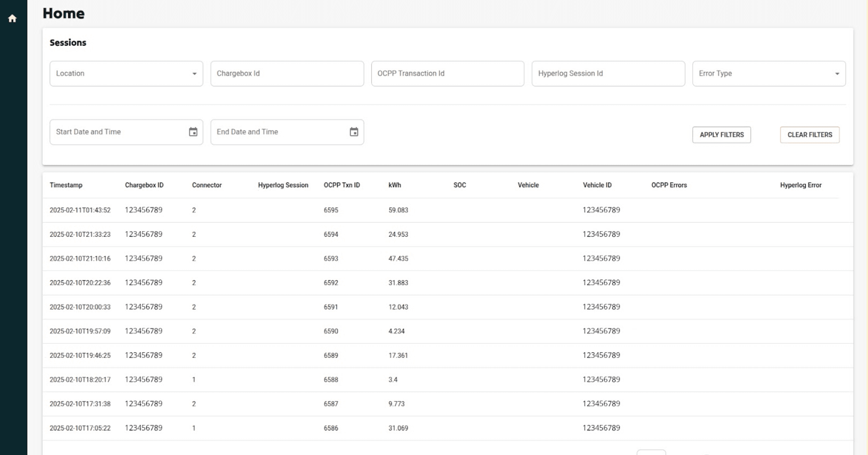Click the kWh column header
Viewport: 868px width, 455px height.
394,185
